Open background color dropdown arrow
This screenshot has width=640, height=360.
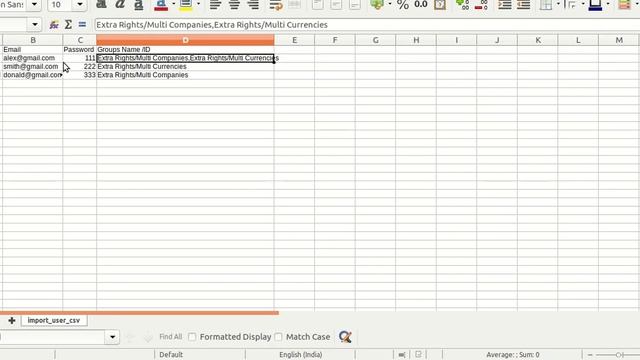[x=198, y=4]
